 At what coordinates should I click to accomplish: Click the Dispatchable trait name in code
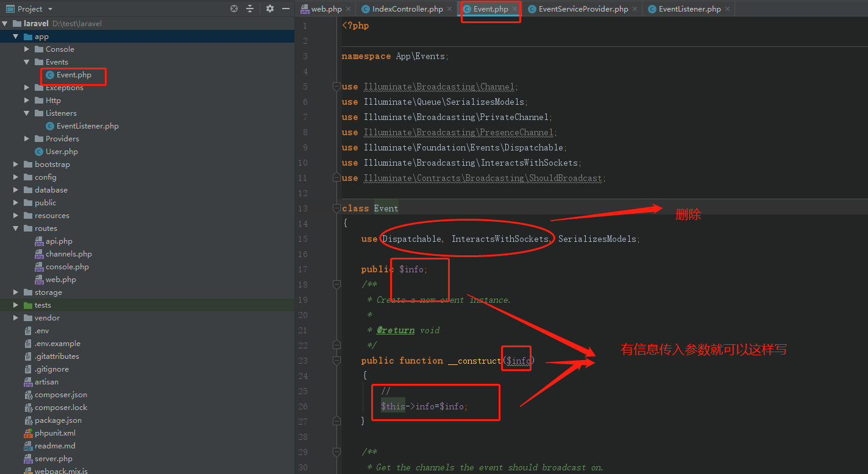click(411, 239)
